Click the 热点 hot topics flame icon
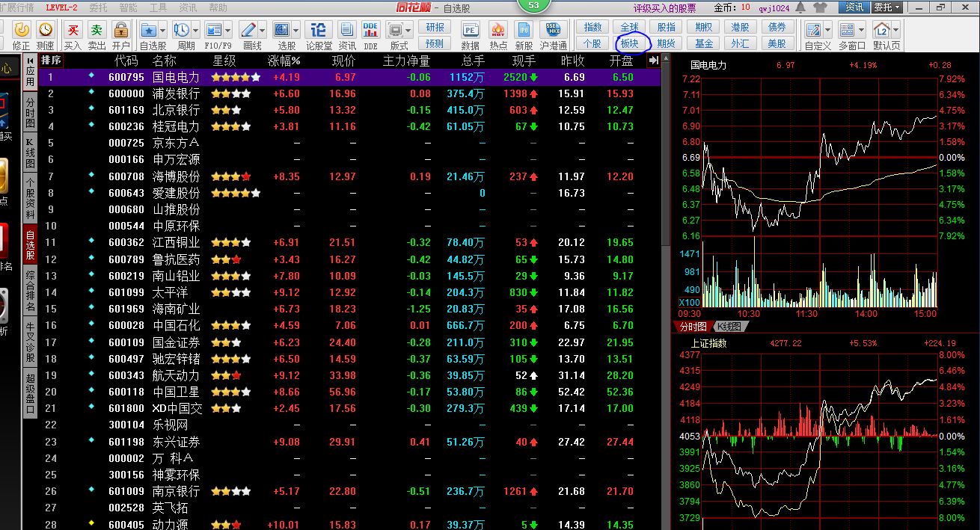Image resolution: width=980 pixels, height=530 pixels. pos(497,30)
